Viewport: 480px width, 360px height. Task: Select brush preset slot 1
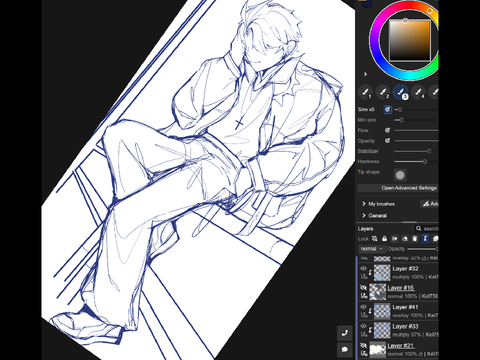(x=366, y=92)
